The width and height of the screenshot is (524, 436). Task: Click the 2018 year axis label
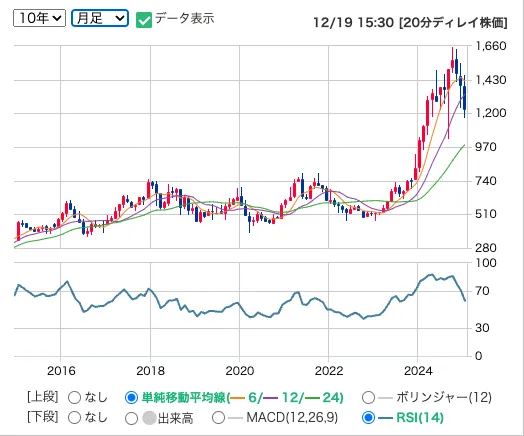[150, 371]
